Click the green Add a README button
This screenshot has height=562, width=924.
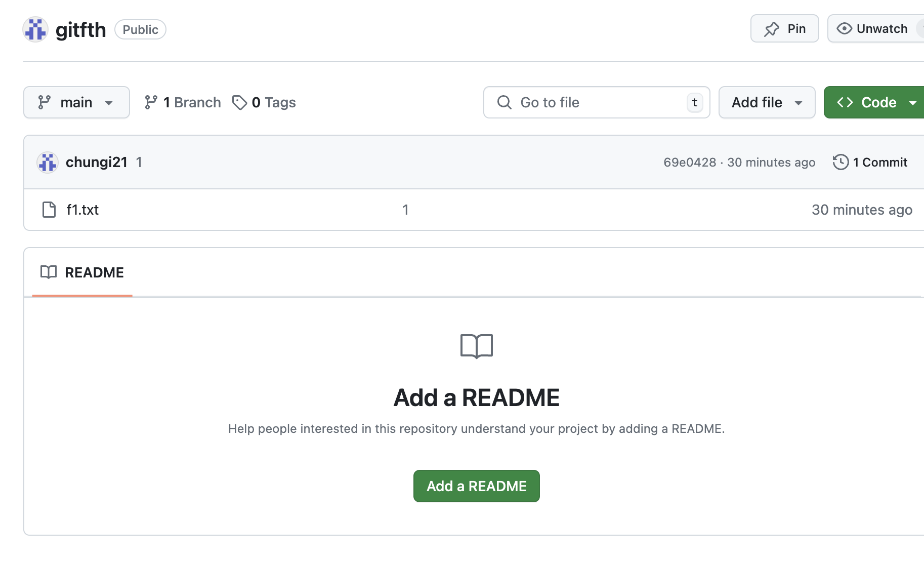477,486
